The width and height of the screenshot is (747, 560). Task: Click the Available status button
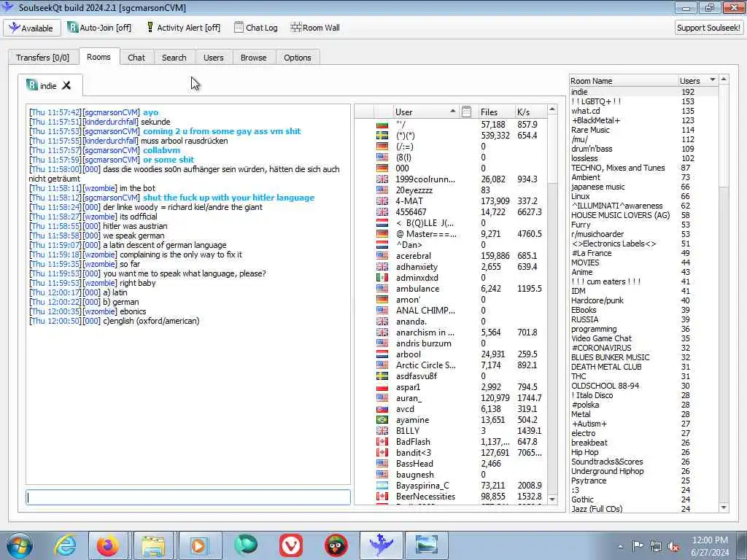click(32, 28)
